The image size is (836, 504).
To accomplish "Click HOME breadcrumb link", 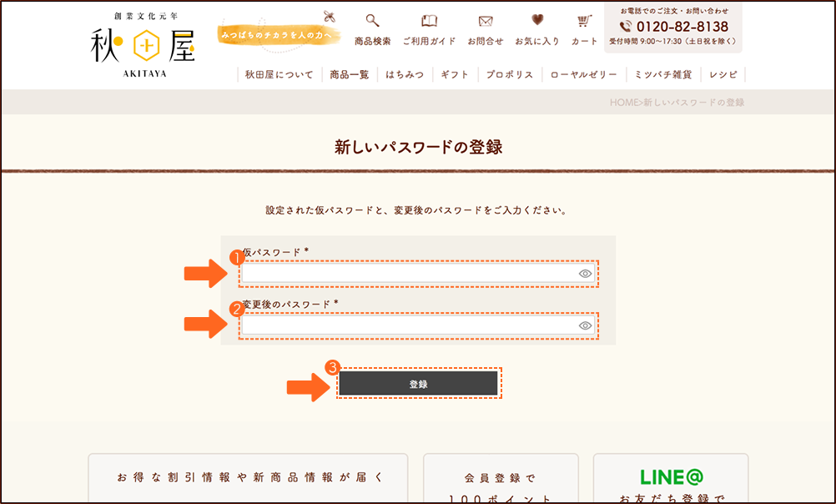I will tap(623, 102).
